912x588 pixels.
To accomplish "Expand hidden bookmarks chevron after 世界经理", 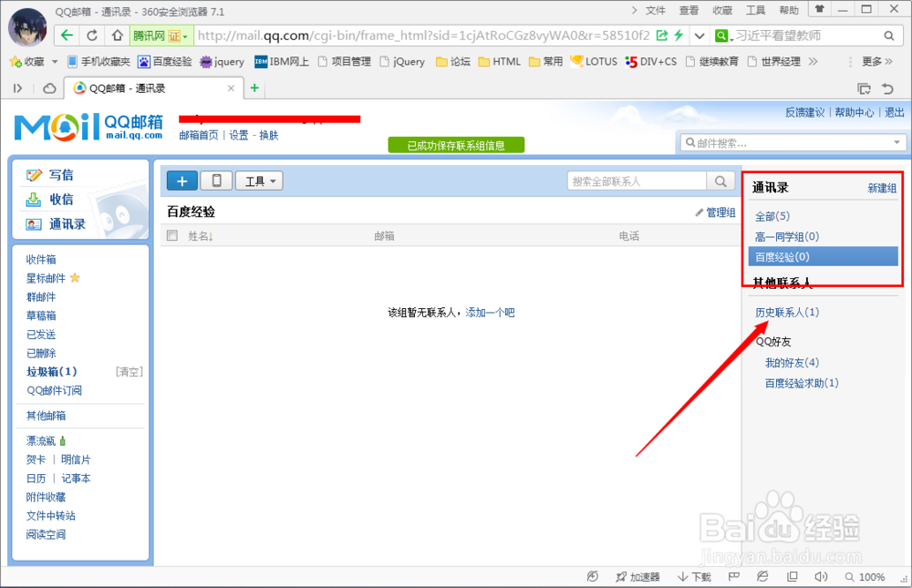I will tap(814, 62).
